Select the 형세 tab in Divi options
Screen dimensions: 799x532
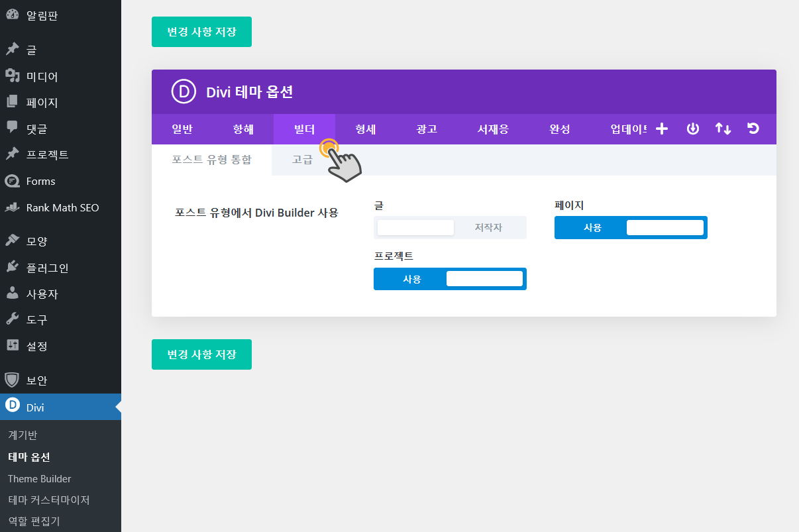(364, 129)
